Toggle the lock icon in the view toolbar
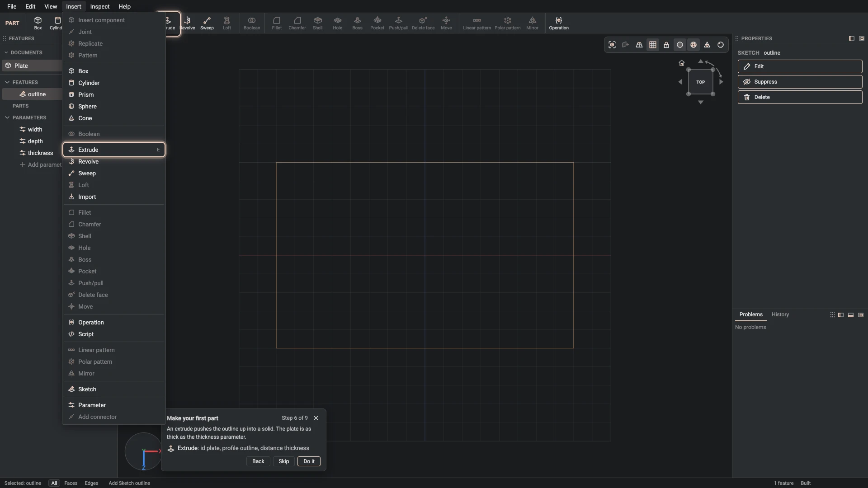This screenshot has height=488, width=868. click(x=666, y=45)
